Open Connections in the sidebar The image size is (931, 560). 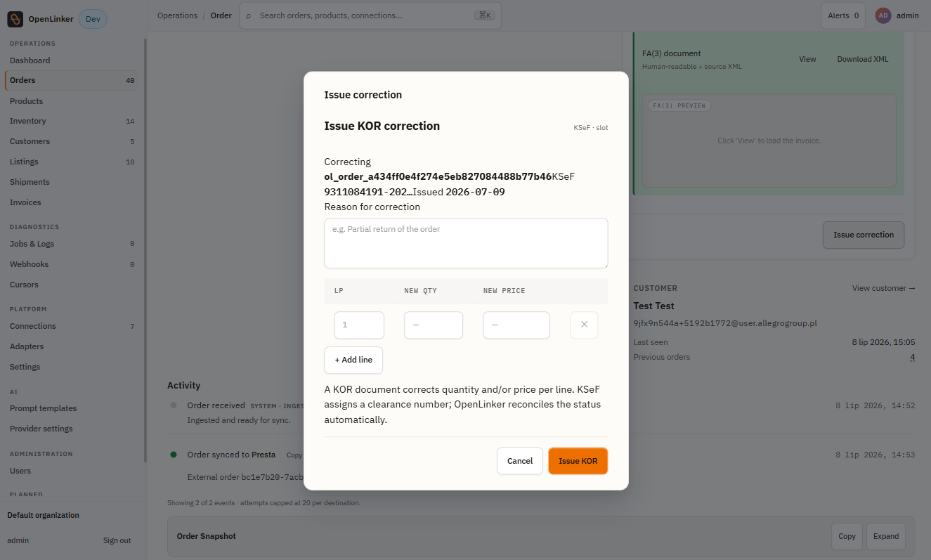click(72, 326)
